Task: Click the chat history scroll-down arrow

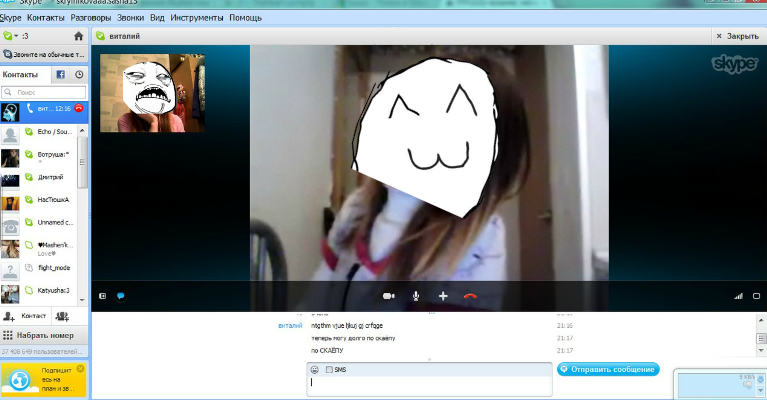Action: tap(761, 351)
